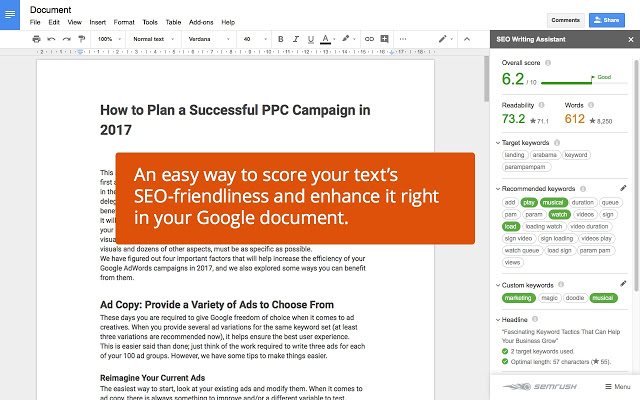Click info icon beside Target keywords
Viewport: 640px width, 400px height.
(x=557, y=142)
